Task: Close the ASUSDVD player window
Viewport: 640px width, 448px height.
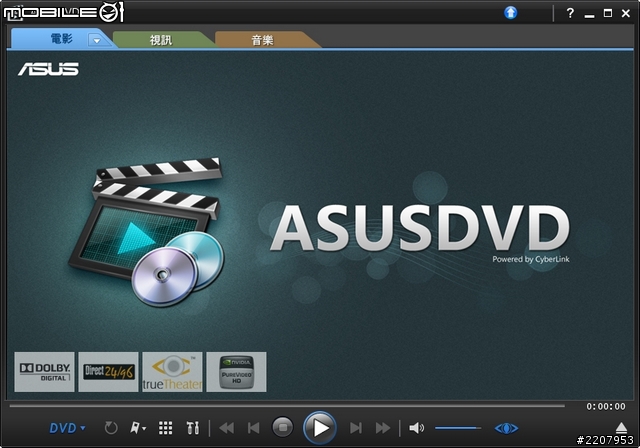Action: tap(626, 13)
